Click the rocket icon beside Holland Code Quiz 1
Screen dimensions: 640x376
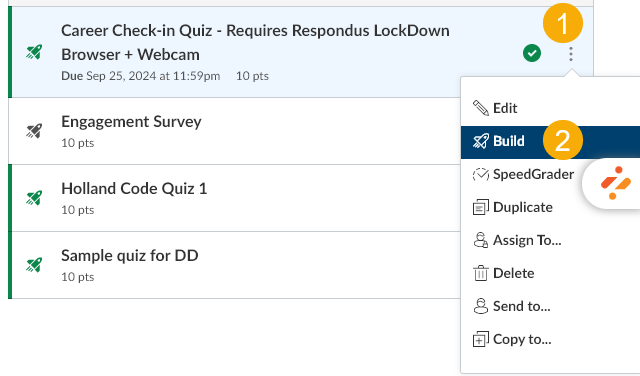click(x=34, y=198)
